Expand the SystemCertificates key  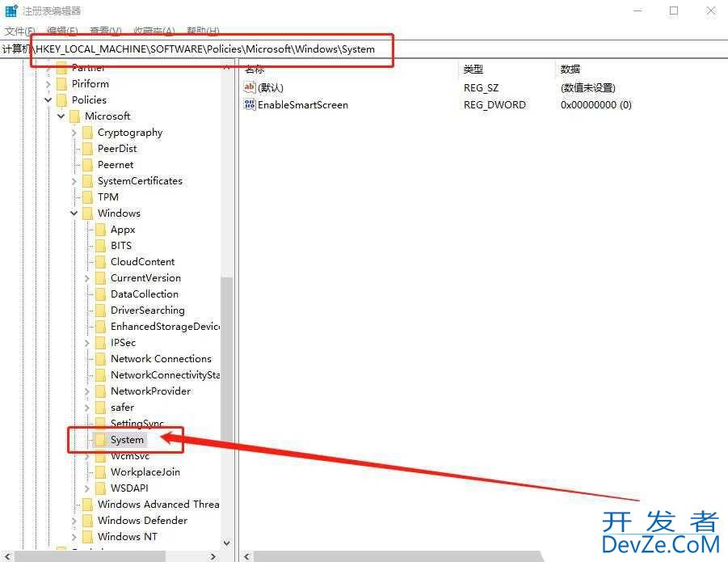point(74,181)
